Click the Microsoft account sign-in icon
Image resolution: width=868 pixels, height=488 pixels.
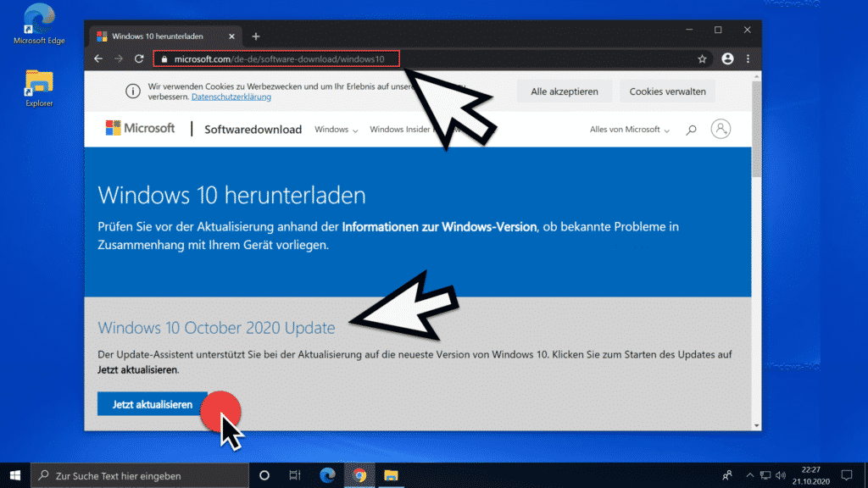721,129
